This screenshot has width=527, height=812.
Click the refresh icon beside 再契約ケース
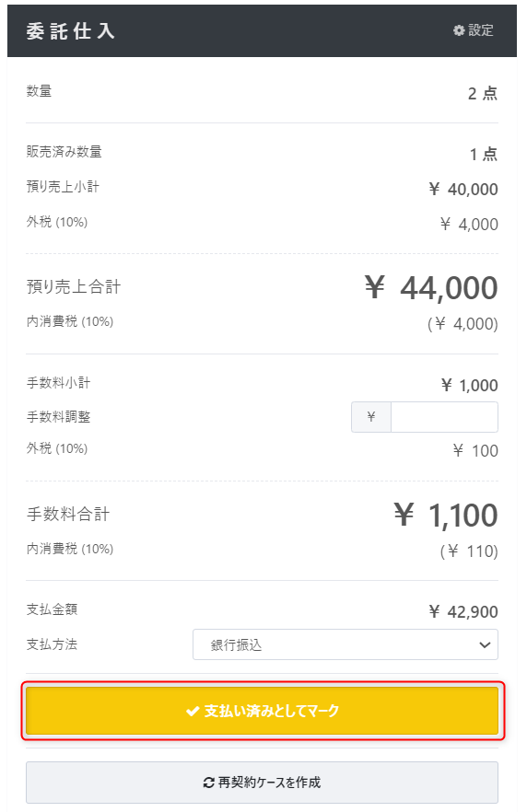tap(209, 783)
